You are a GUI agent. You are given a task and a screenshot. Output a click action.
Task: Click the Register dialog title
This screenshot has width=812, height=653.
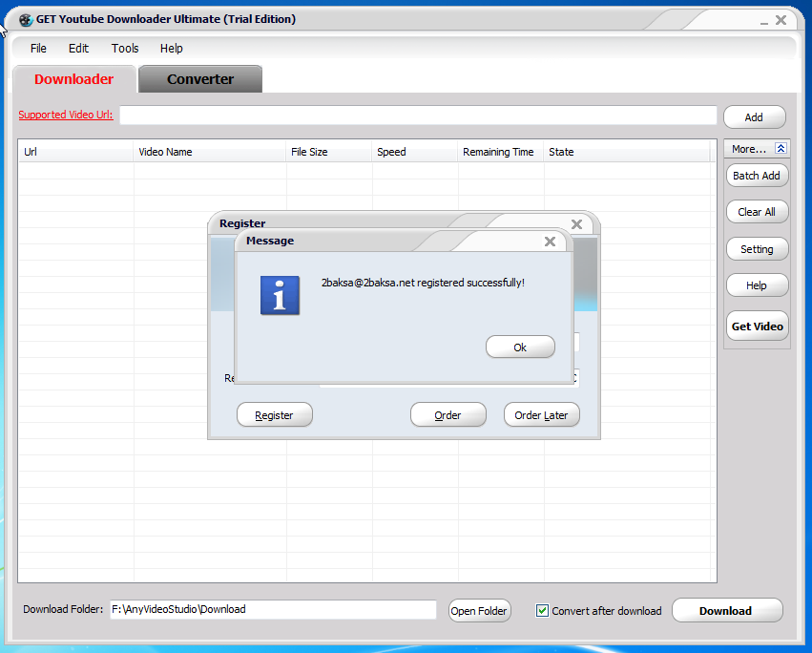242,223
